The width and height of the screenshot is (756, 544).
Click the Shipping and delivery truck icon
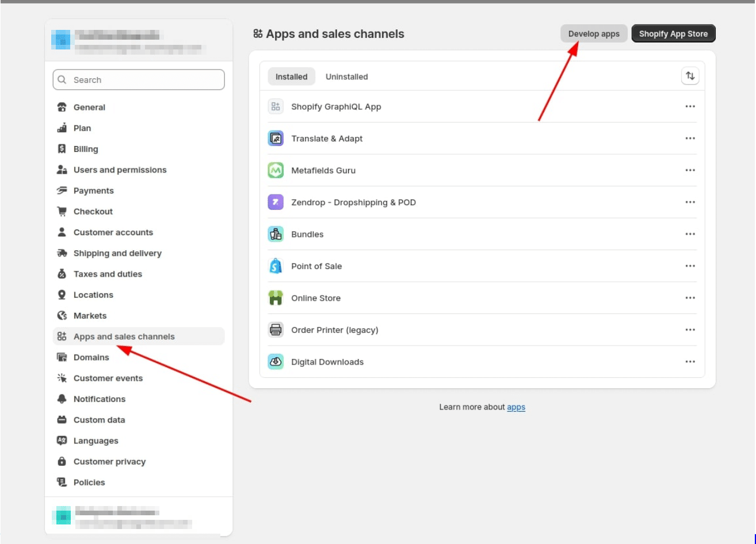pyautogui.click(x=62, y=253)
